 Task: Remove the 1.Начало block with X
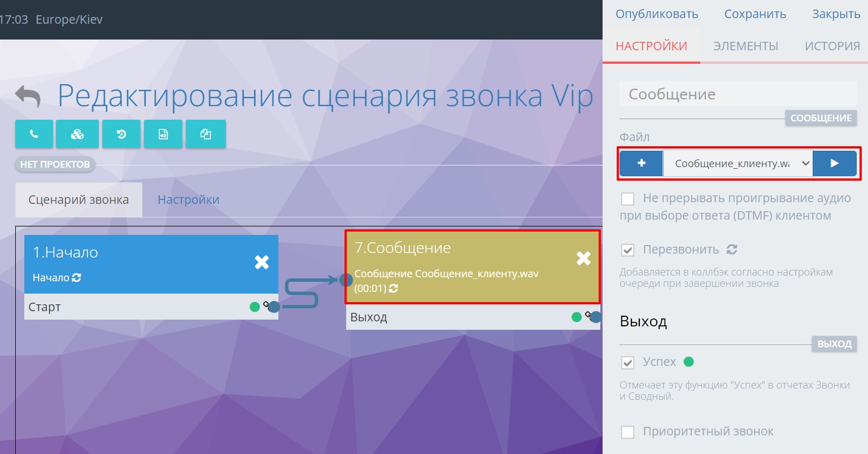[261, 262]
